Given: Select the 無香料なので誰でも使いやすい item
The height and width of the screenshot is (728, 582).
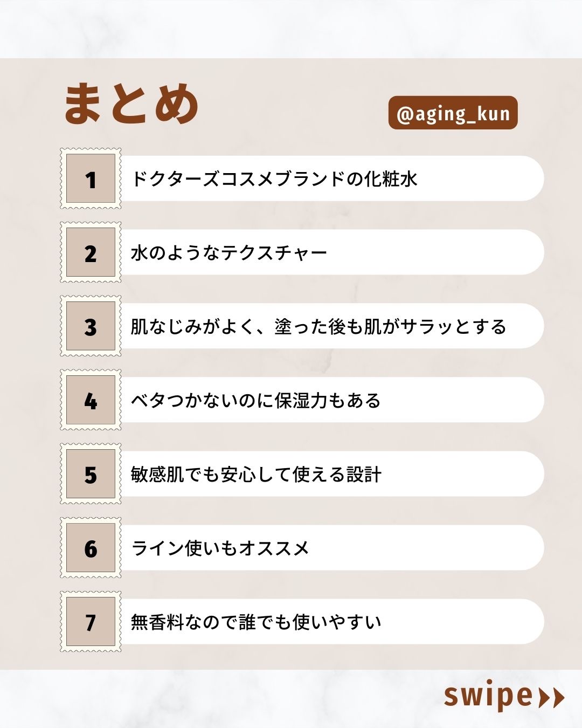Looking at the screenshot, I should (x=256, y=622).
